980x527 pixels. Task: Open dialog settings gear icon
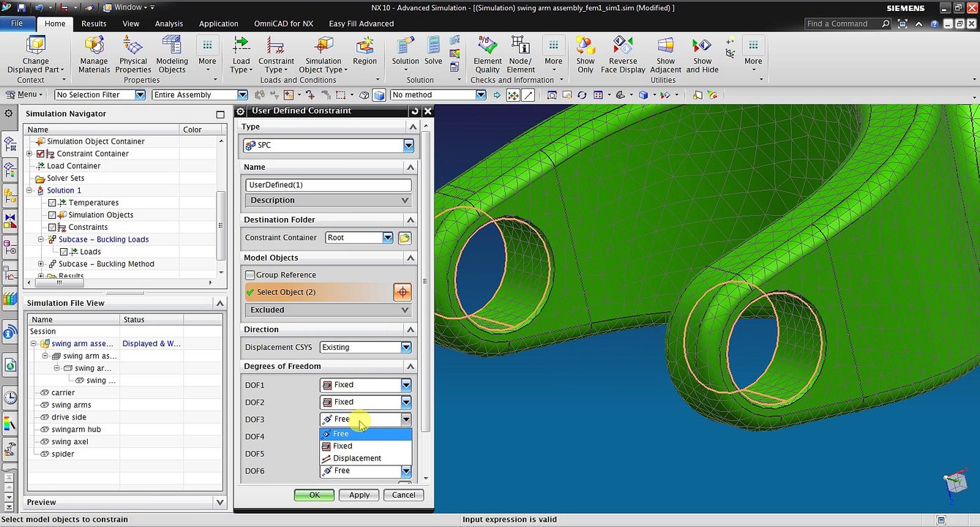241,111
